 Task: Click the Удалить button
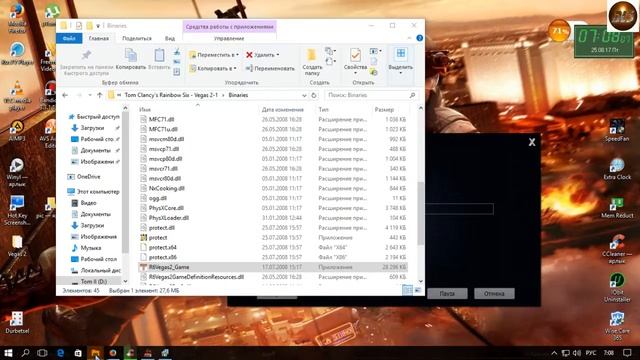coord(262,55)
